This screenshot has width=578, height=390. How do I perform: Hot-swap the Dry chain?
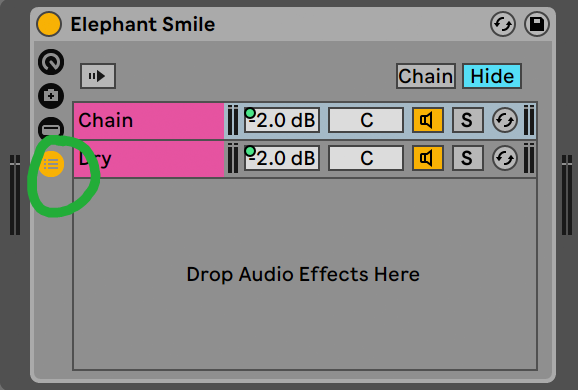[505, 158]
